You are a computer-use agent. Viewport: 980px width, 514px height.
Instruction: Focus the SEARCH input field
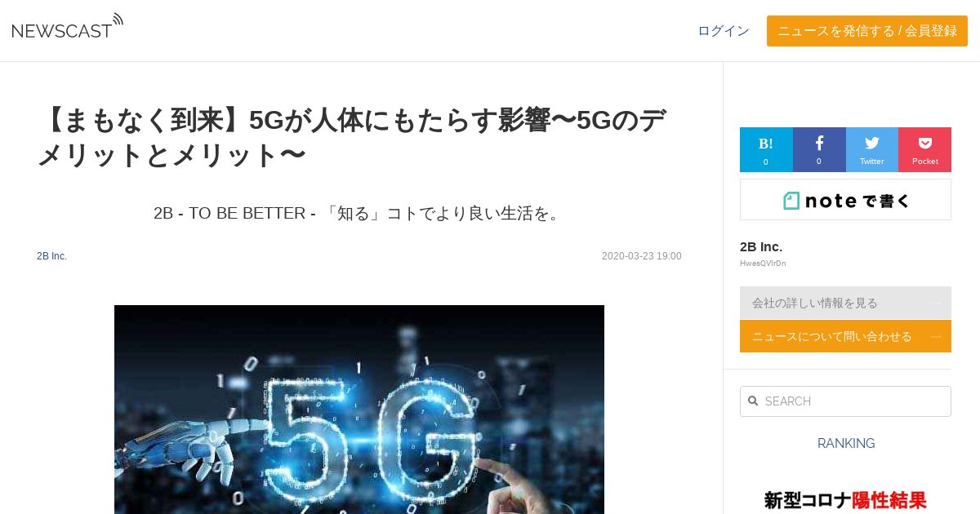coord(845,401)
